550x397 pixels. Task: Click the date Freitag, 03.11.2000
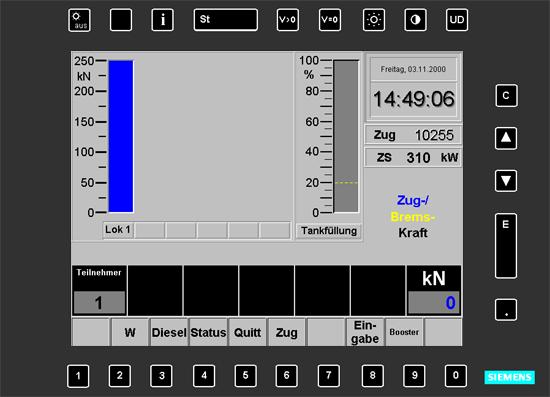point(414,69)
